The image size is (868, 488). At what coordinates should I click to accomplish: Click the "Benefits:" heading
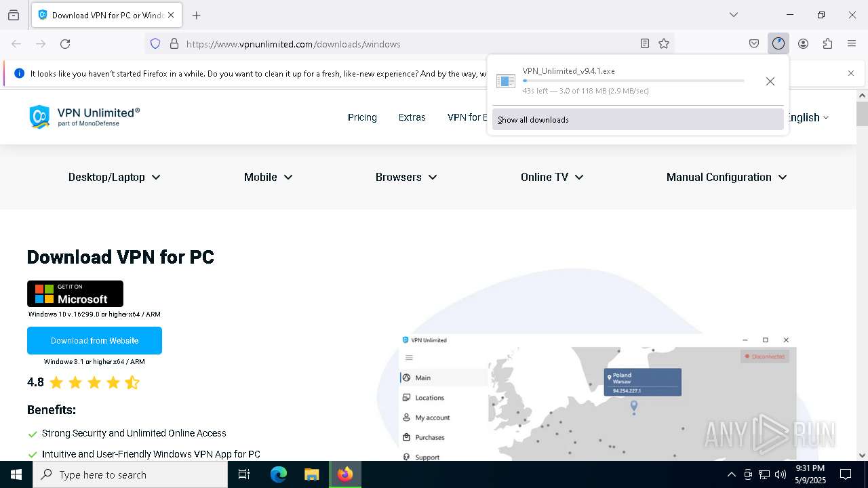52,410
